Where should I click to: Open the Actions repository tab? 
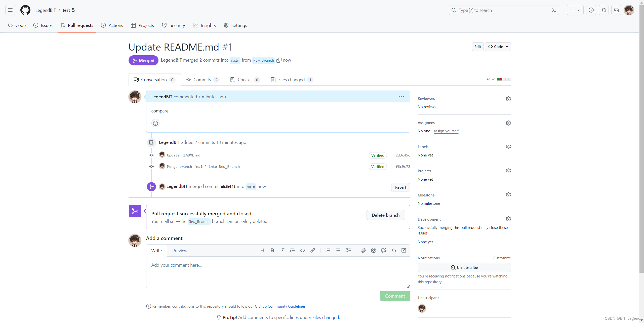click(112, 25)
